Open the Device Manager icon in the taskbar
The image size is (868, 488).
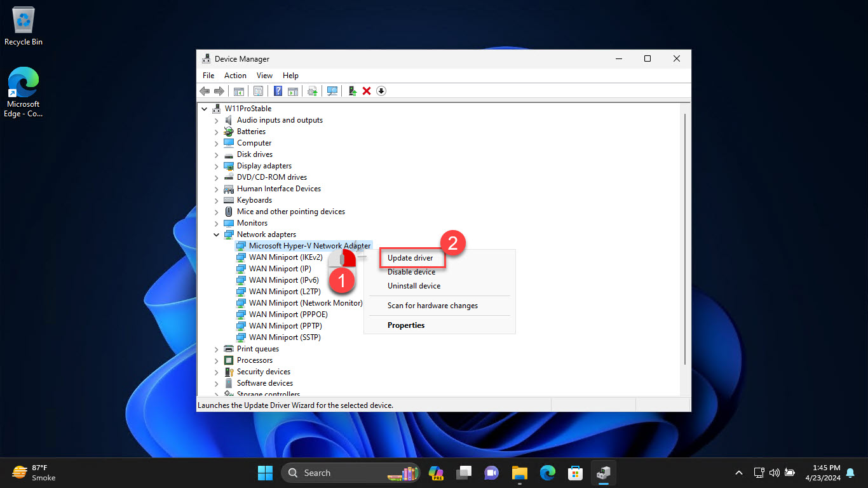[603, 473]
